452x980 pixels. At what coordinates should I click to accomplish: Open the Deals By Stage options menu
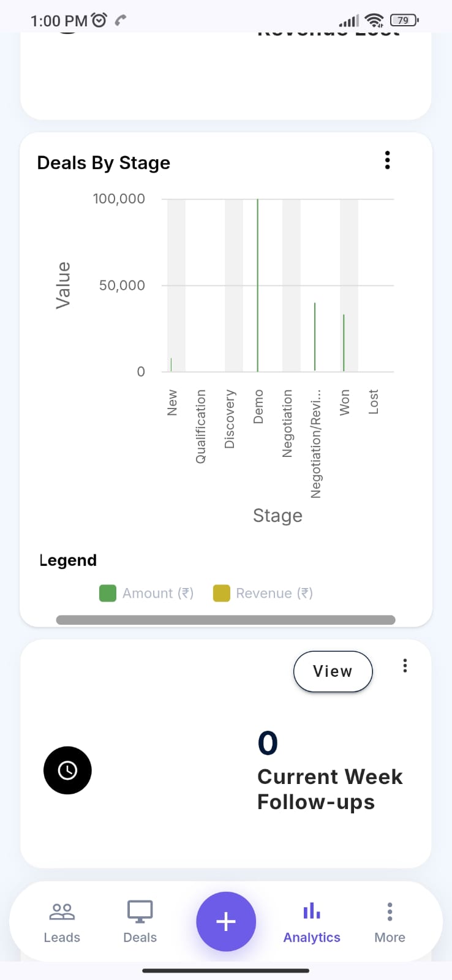tap(387, 160)
